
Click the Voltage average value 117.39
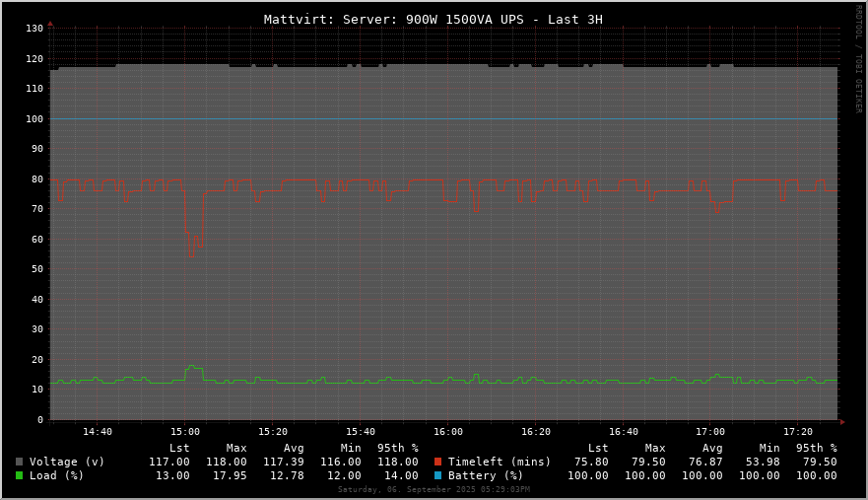284,462
